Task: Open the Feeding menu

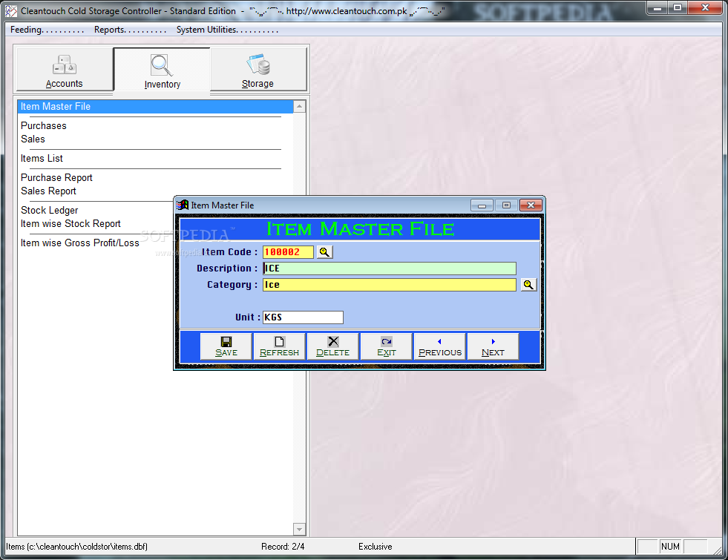Action: click(47, 30)
